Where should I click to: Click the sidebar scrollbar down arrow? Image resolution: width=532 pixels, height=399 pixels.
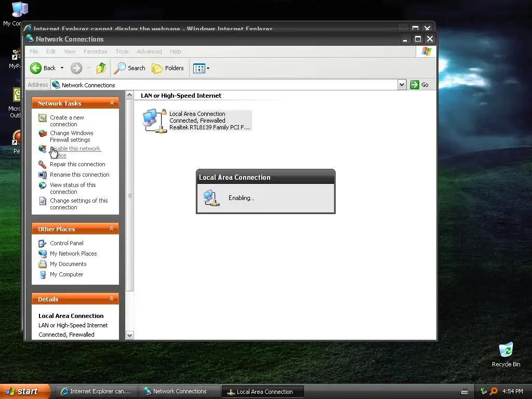coord(129,335)
